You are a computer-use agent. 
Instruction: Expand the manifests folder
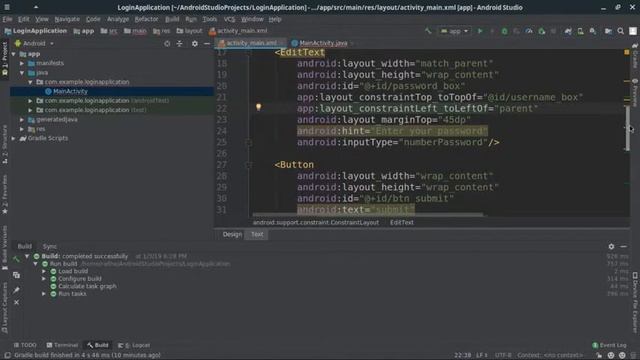(22, 63)
